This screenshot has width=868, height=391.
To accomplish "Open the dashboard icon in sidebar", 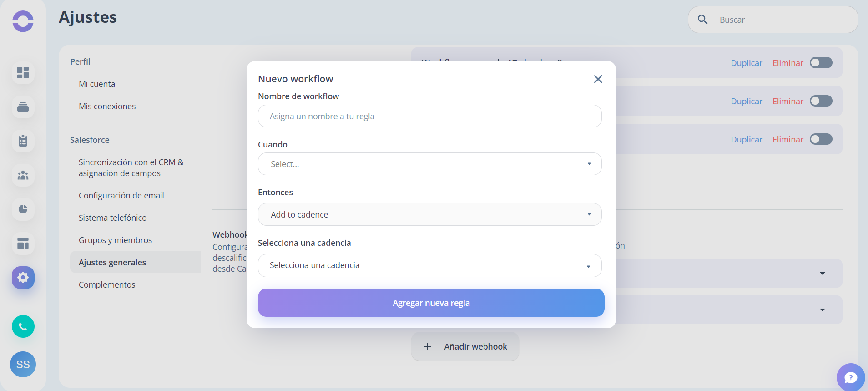I will pos(23,73).
